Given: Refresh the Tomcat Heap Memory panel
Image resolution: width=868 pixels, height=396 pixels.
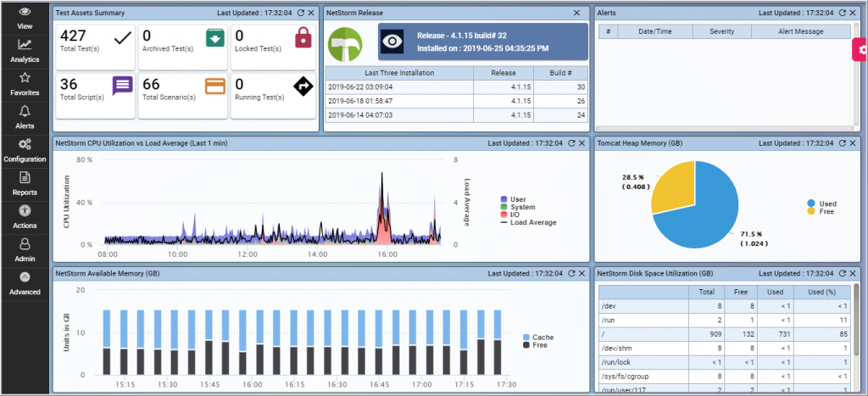Looking at the screenshot, I should coord(842,143).
